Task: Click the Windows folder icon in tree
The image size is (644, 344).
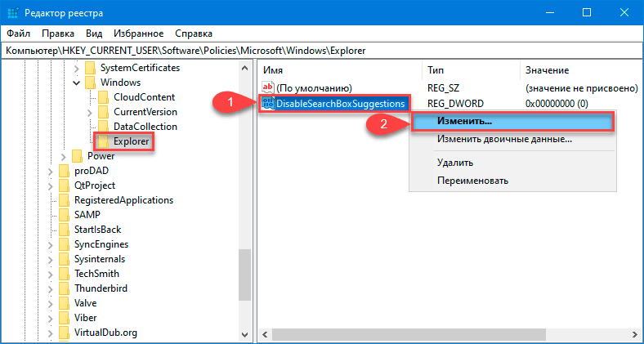Action: click(x=91, y=83)
